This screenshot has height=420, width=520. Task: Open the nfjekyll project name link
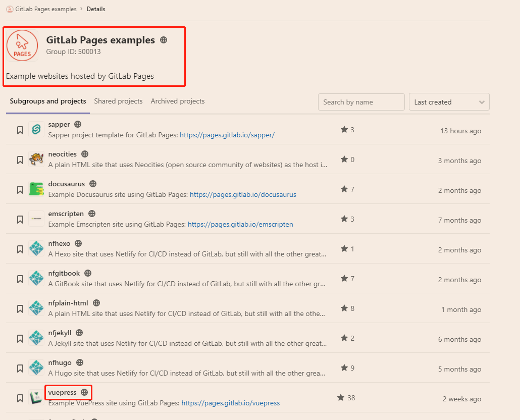click(60, 333)
